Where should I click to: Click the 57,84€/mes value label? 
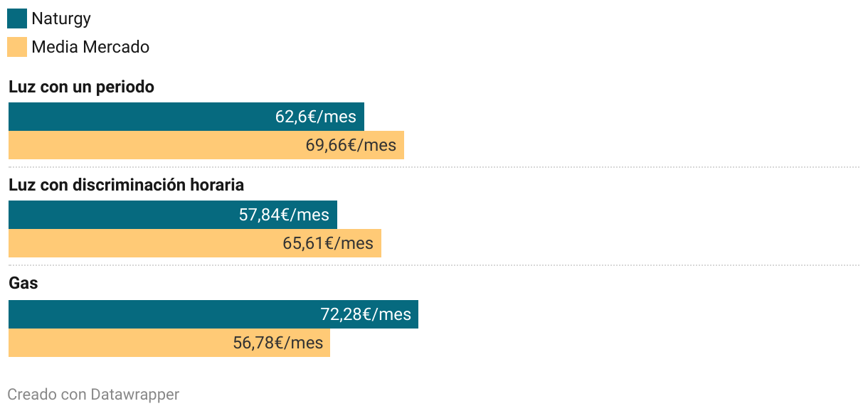click(x=284, y=215)
